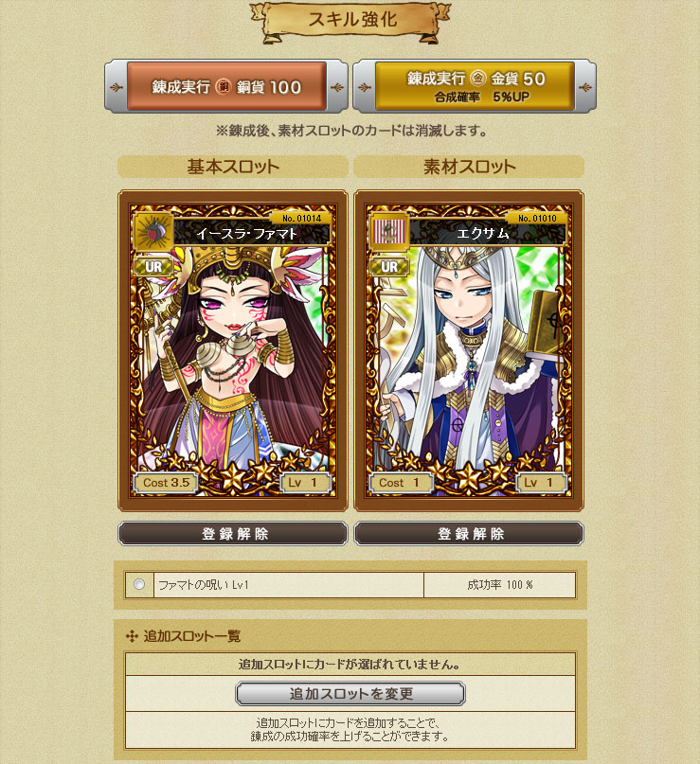The width and height of the screenshot is (700, 764).
Task: Click the 基本スロット header label
Action: (233, 167)
